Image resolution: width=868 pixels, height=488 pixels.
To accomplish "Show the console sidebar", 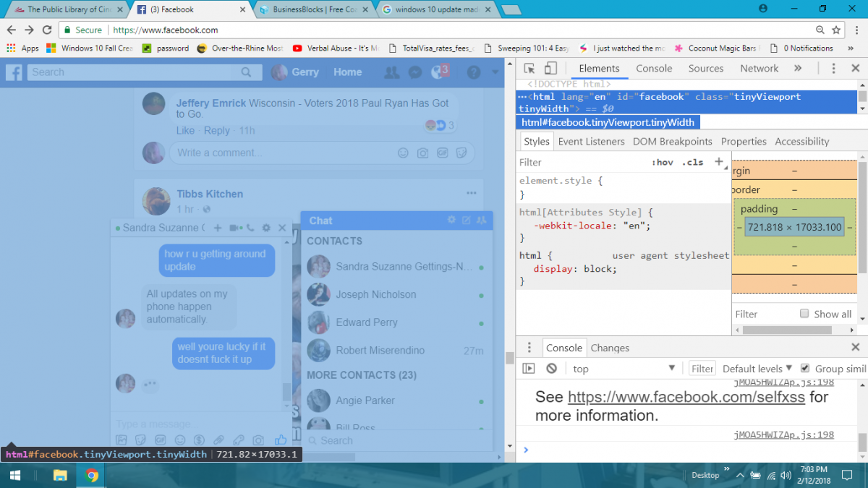I will [x=529, y=369].
